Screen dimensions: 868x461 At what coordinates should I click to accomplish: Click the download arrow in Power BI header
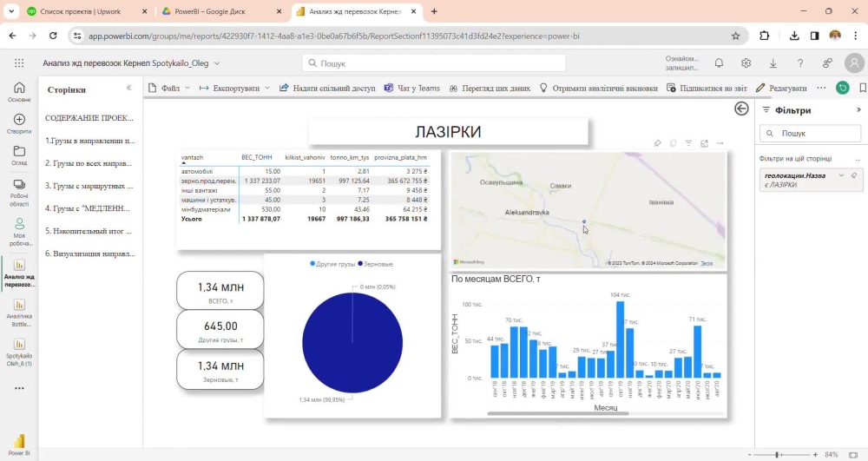(773, 63)
